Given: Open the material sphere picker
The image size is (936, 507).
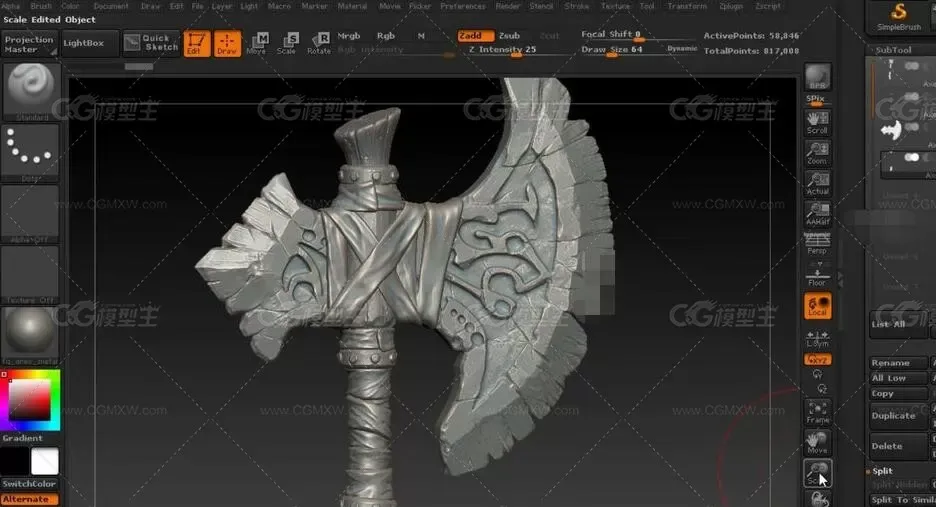Looking at the screenshot, I should (30, 336).
